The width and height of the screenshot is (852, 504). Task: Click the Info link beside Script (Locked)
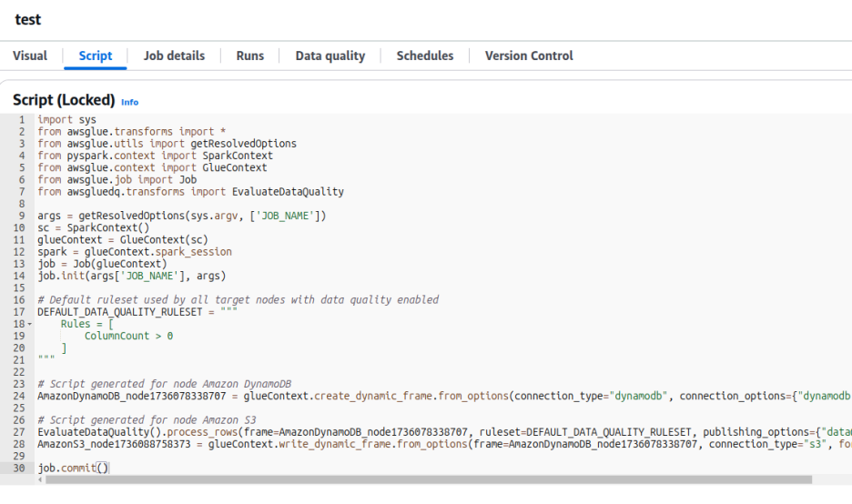[130, 102]
